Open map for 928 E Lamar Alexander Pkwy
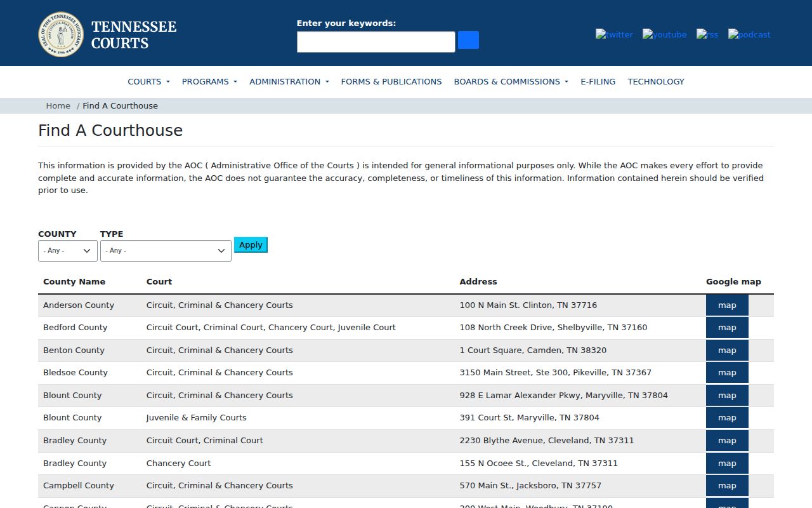This screenshot has width=812, height=508. 727,396
